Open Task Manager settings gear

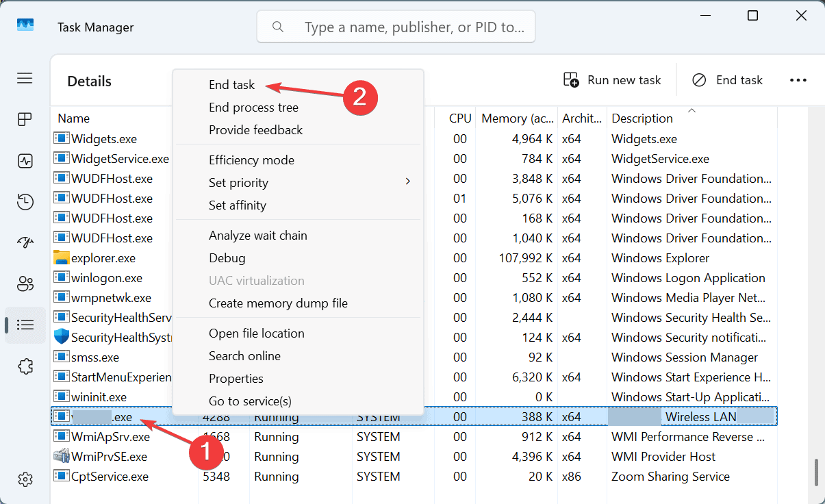[25, 479]
